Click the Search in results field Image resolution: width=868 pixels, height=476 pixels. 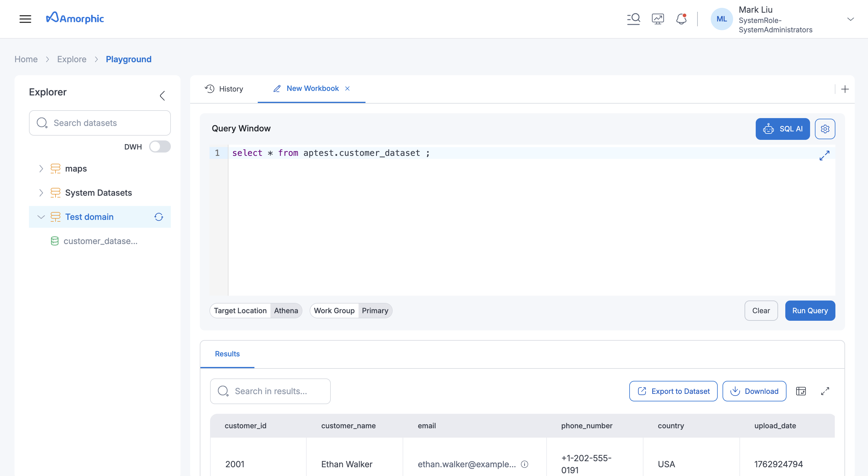click(x=270, y=391)
